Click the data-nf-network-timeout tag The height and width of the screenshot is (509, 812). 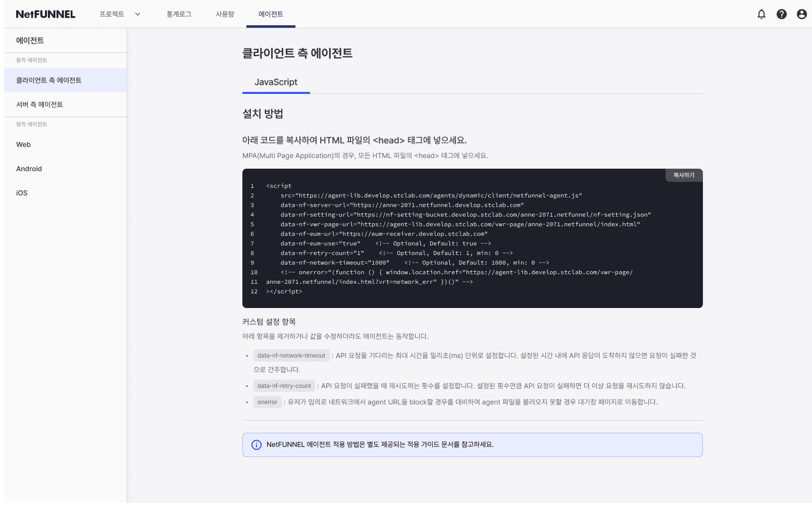click(x=291, y=355)
